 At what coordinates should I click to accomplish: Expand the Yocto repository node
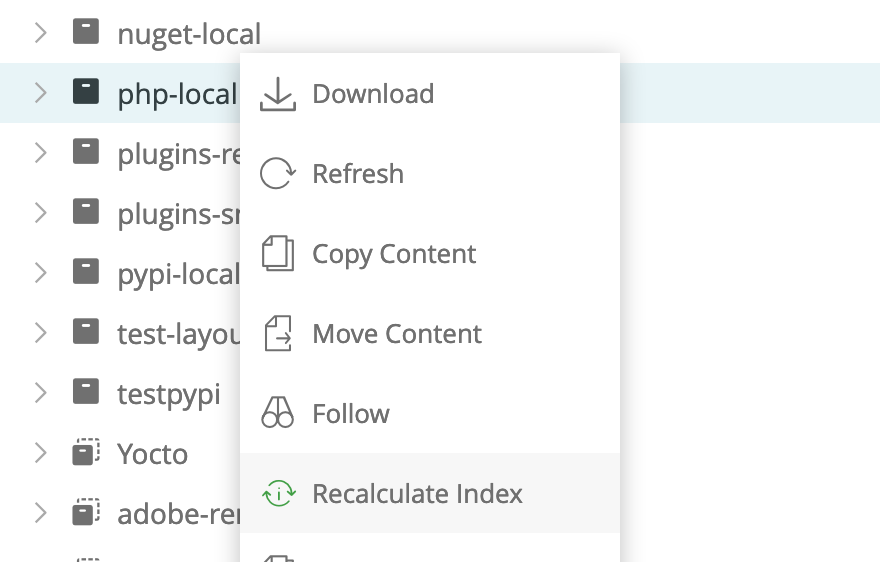[41, 454]
